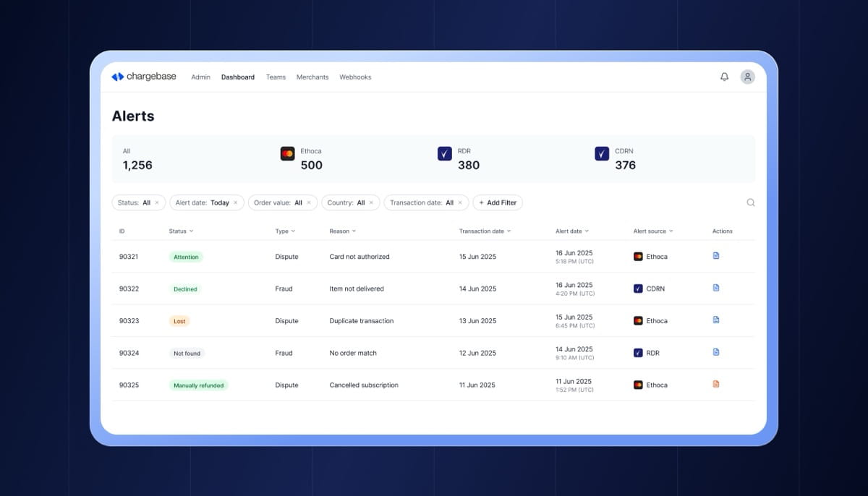Click reason Item not delivered
Screen dimensions: 868x496
pyautogui.click(x=357, y=288)
